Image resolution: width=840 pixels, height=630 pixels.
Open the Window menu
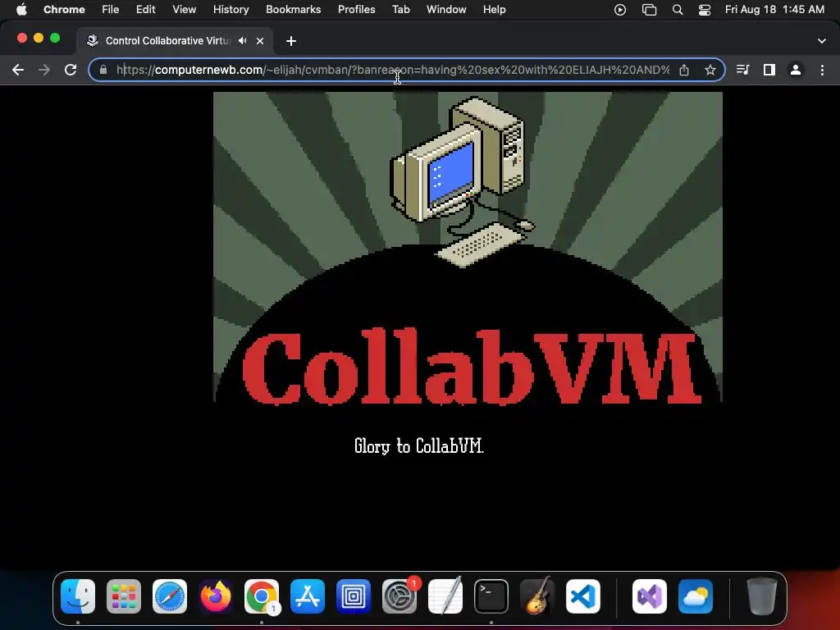point(446,10)
